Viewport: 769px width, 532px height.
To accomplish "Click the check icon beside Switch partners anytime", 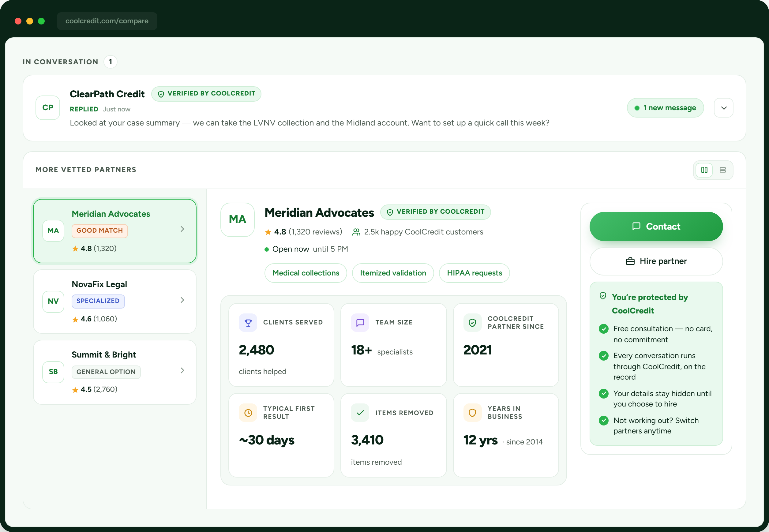I will 603,420.
